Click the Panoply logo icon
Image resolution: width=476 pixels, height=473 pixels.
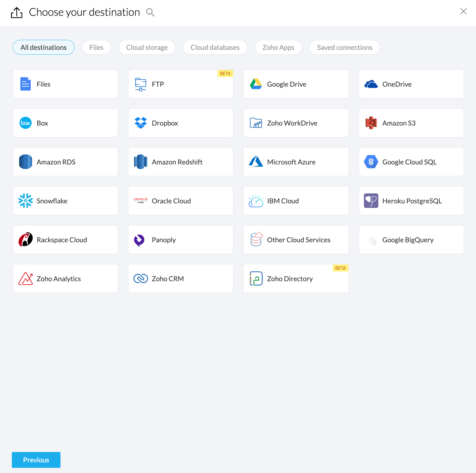139,240
